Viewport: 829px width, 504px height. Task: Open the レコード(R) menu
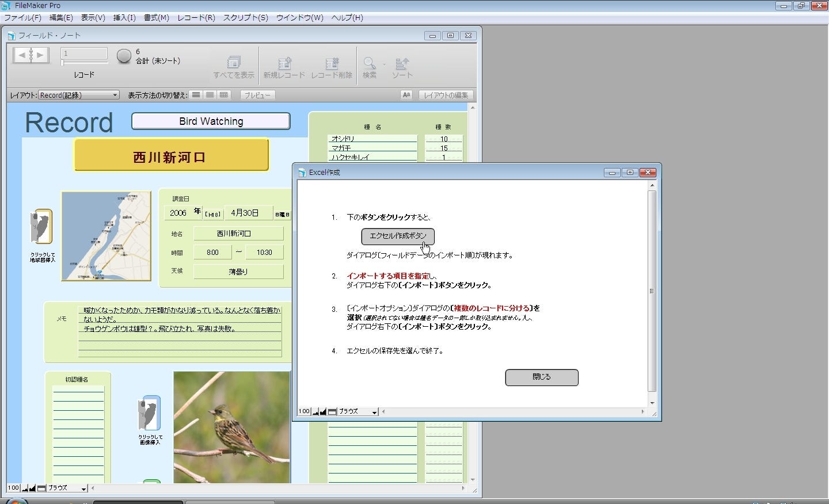tap(196, 18)
